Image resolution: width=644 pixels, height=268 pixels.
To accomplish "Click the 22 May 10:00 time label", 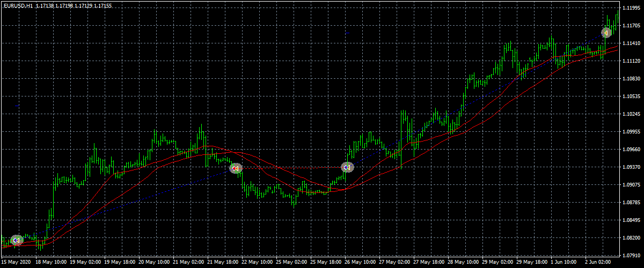I will coord(257,263).
